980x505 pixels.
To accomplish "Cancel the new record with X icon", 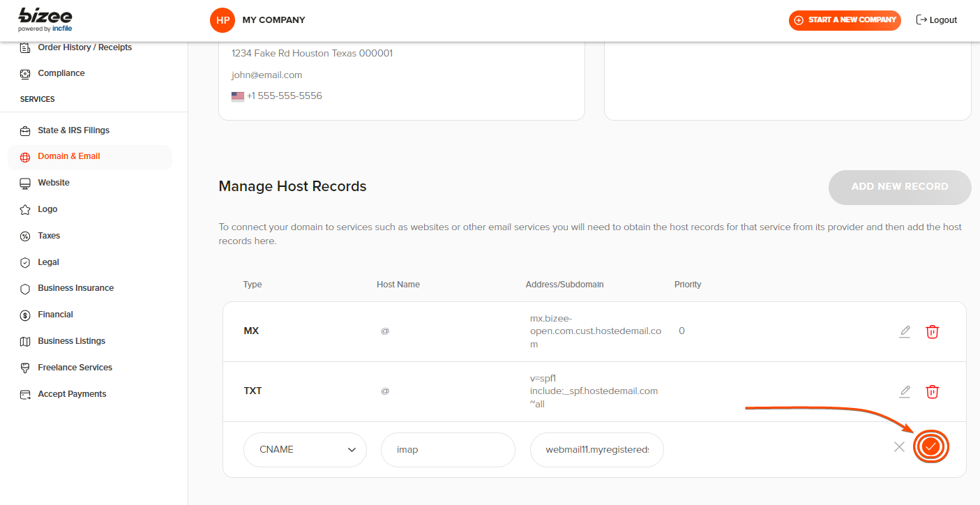I will pyautogui.click(x=899, y=446).
